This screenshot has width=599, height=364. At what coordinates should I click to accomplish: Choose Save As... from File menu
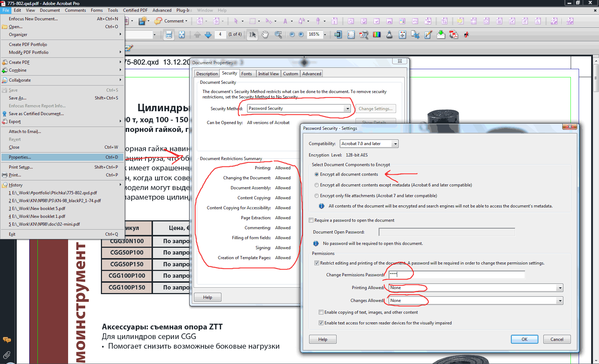click(62, 98)
